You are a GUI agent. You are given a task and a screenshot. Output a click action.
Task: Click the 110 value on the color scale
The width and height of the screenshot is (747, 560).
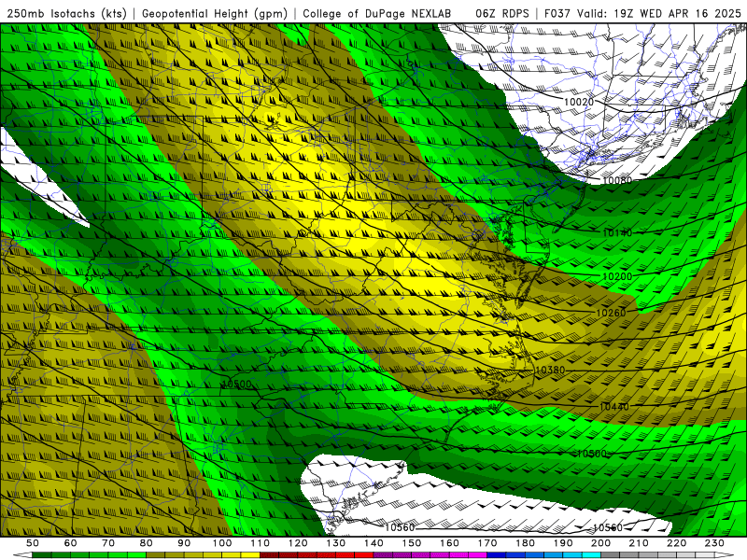pyautogui.click(x=261, y=543)
